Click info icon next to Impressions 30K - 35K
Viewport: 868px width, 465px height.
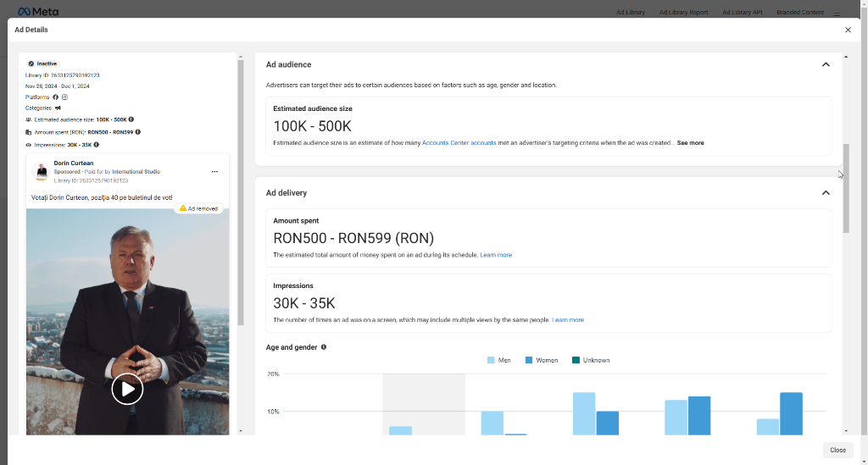click(x=97, y=145)
